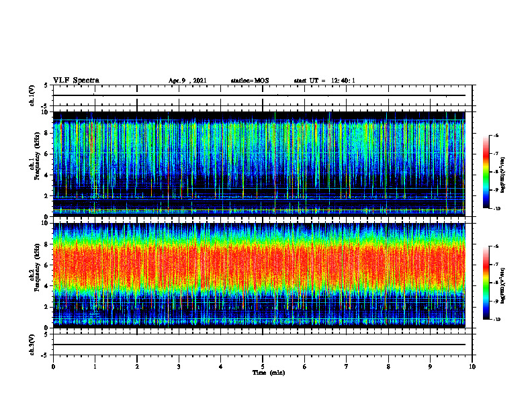Click the "Time (min)" x-axis label

[x=269, y=373]
